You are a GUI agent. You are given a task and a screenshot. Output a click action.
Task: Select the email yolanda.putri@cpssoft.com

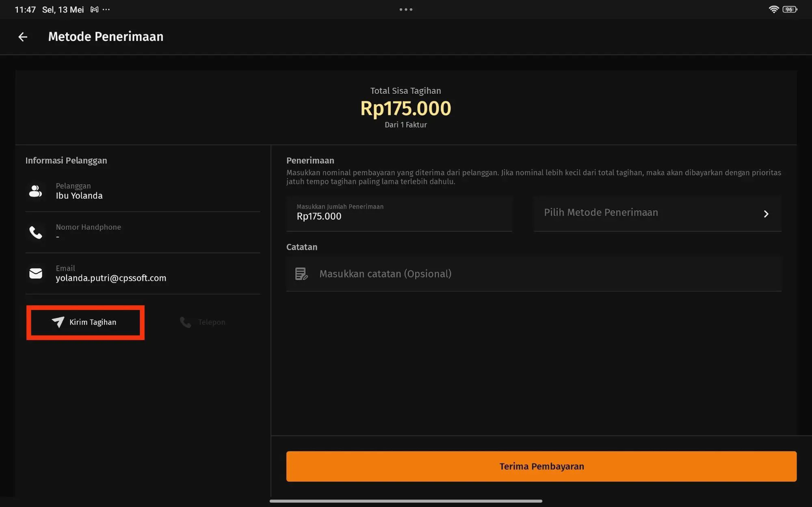[x=111, y=278]
